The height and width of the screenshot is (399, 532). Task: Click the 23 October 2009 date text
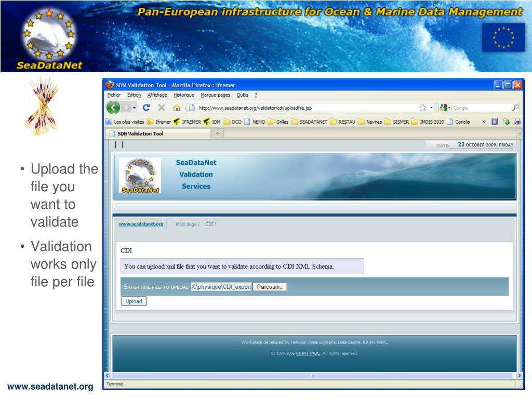click(x=486, y=144)
